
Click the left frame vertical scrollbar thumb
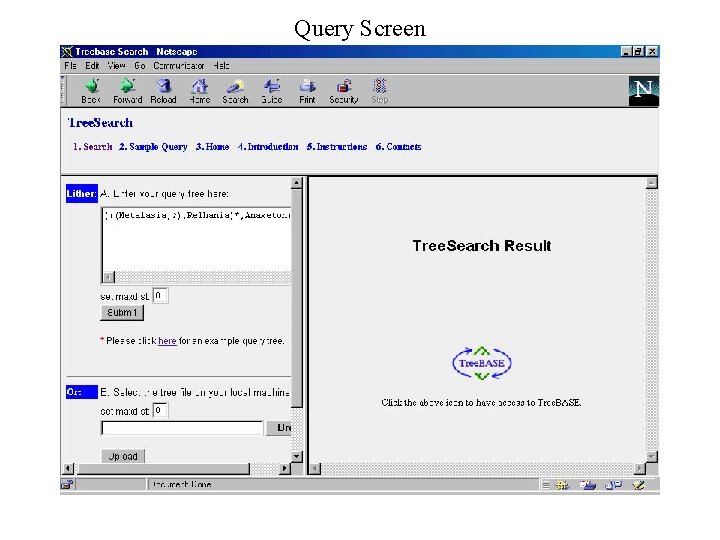point(297,298)
